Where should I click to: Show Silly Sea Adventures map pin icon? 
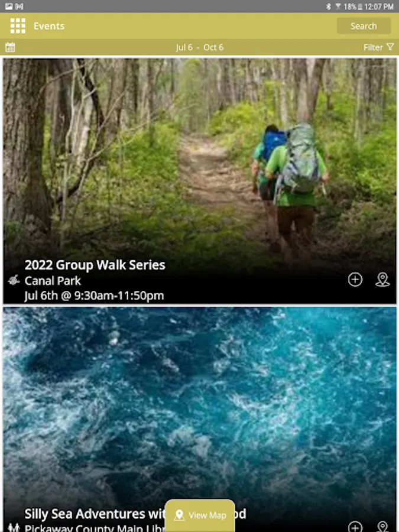coord(382,527)
